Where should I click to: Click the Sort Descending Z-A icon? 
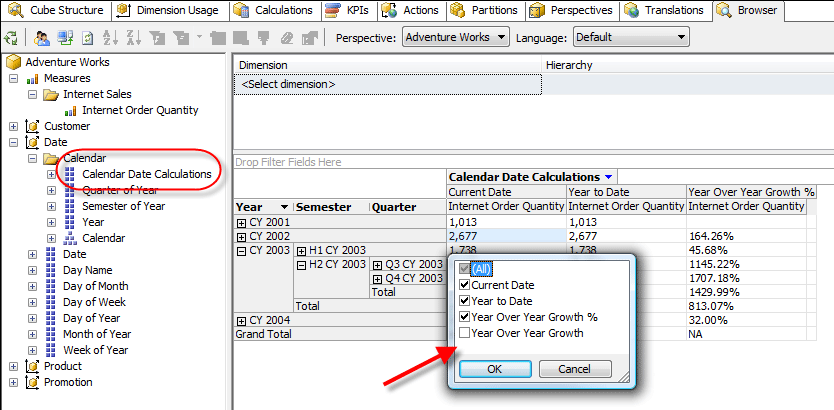tap(134, 37)
